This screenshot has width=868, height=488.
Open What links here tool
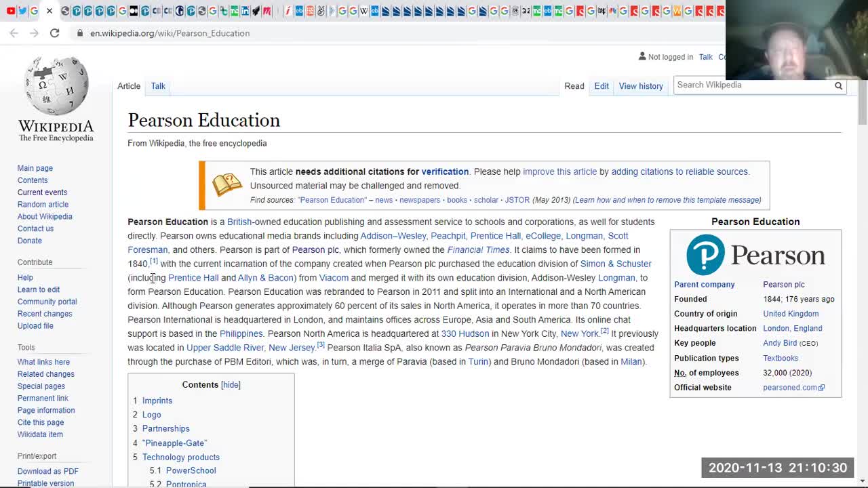click(x=43, y=363)
